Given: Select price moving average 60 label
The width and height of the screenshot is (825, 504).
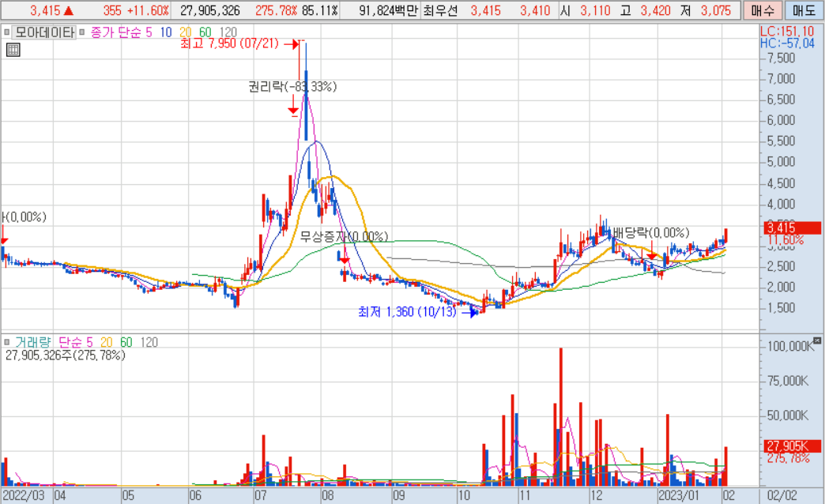Looking at the screenshot, I should (x=205, y=32).
